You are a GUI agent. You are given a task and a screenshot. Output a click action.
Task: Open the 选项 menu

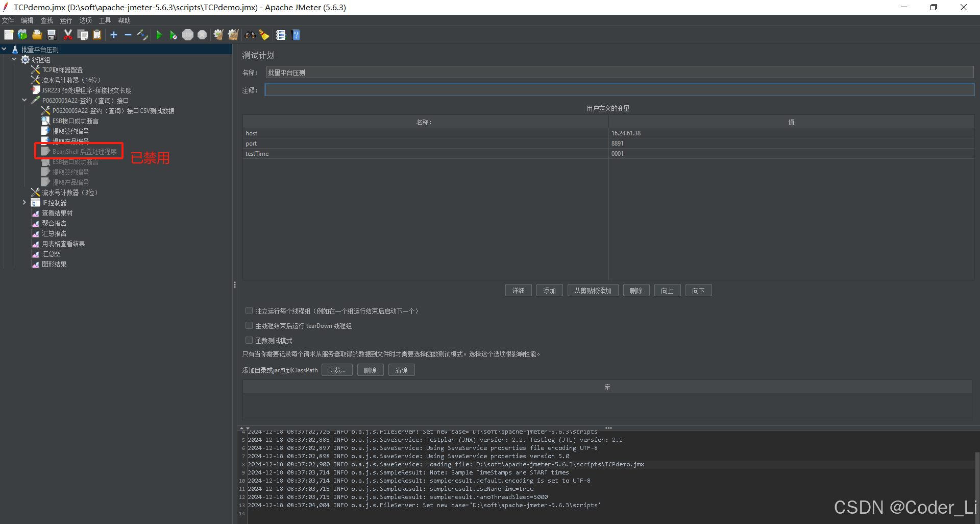(x=85, y=20)
